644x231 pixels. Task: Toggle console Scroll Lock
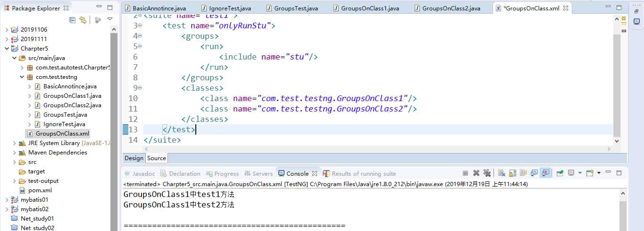point(513,173)
